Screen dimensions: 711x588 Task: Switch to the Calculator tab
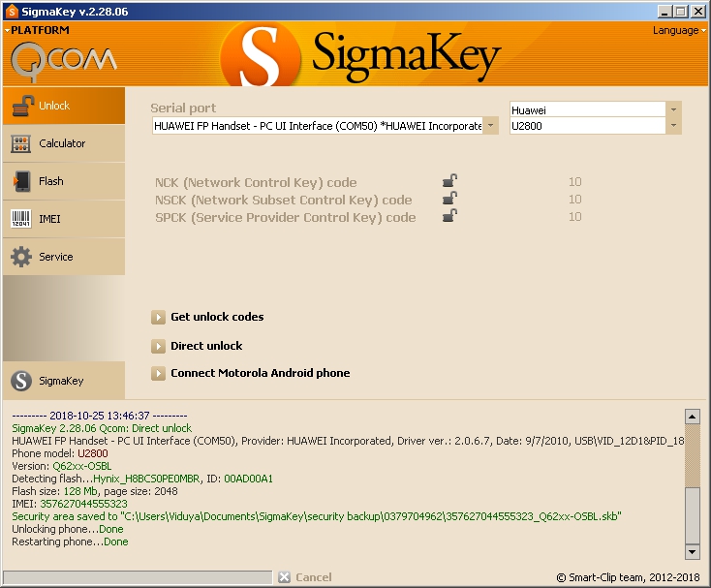tap(64, 143)
